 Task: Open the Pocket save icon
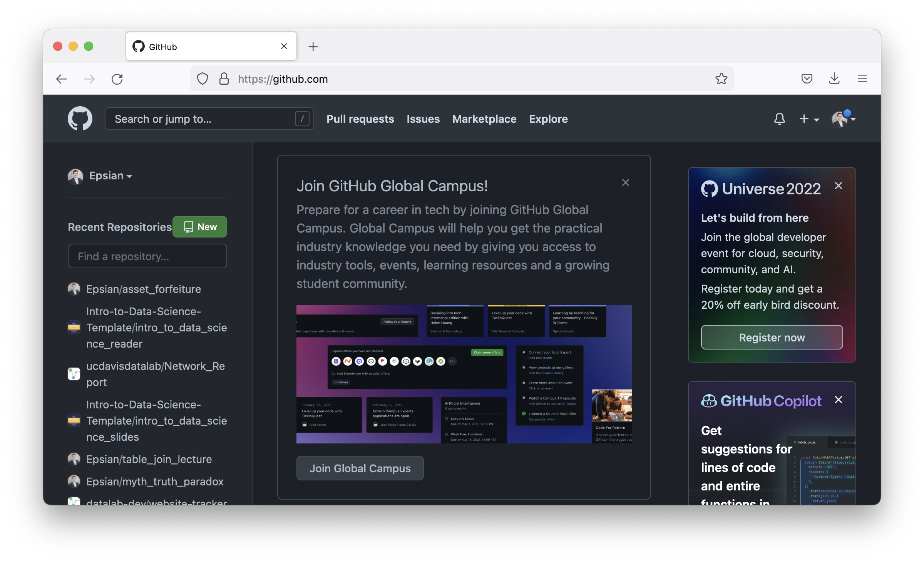coord(807,79)
